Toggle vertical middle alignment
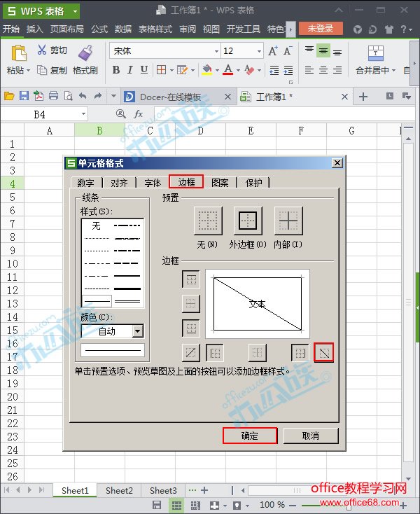 click(x=323, y=51)
